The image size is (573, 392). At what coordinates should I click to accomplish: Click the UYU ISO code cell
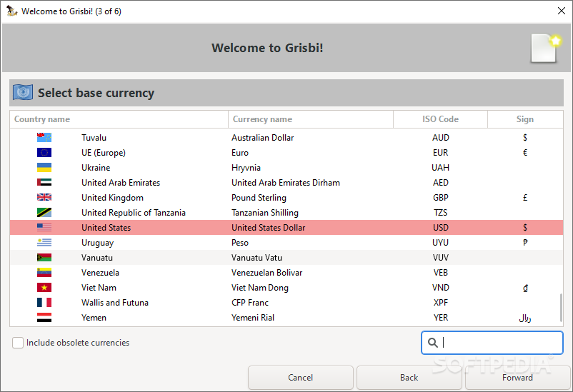(440, 243)
